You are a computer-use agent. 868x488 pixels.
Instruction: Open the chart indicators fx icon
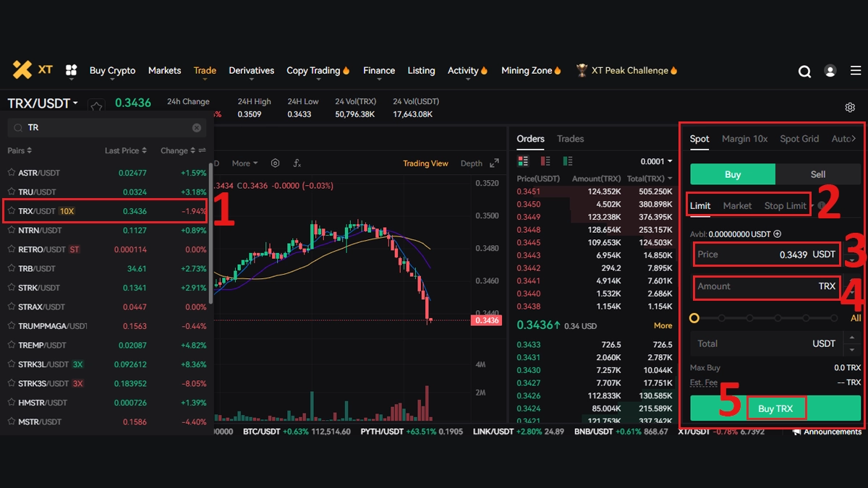[297, 163]
